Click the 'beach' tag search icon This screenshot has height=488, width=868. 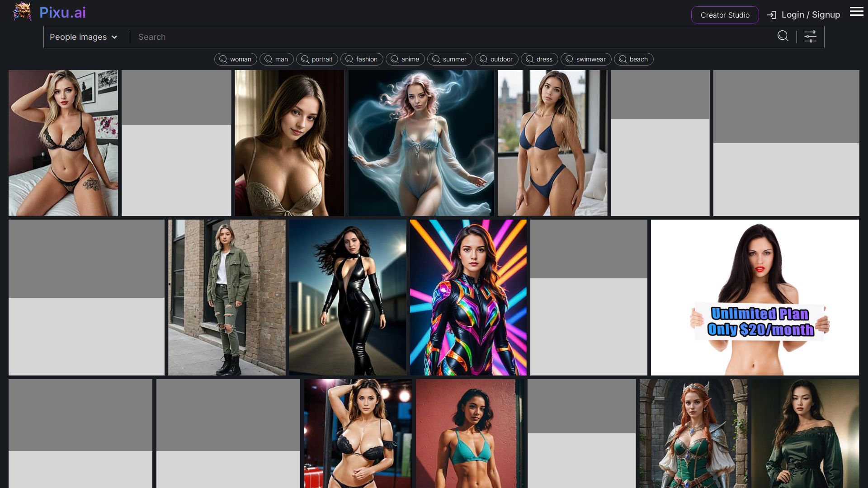click(x=623, y=59)
